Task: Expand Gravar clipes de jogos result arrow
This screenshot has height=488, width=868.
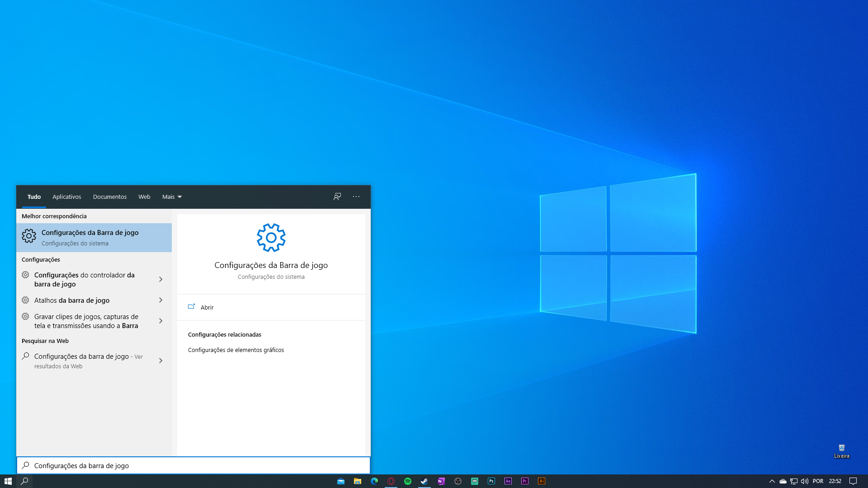Action: (160, 321)
